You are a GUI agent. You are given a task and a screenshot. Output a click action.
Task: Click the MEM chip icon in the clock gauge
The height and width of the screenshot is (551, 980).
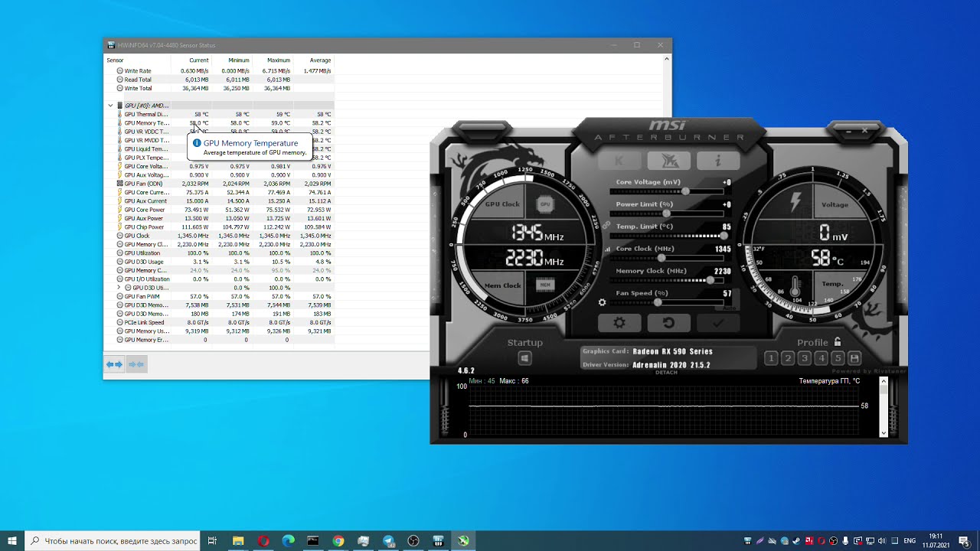[545, 285]
